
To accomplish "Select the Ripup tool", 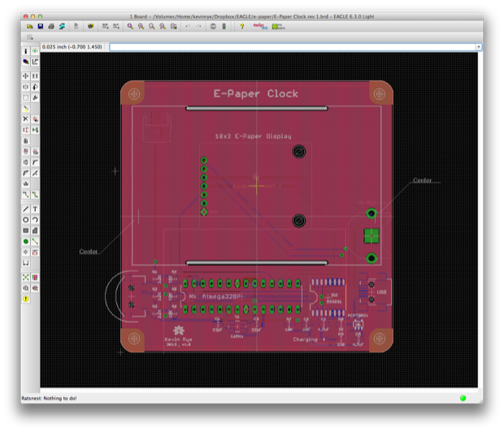I will point(35,195).
